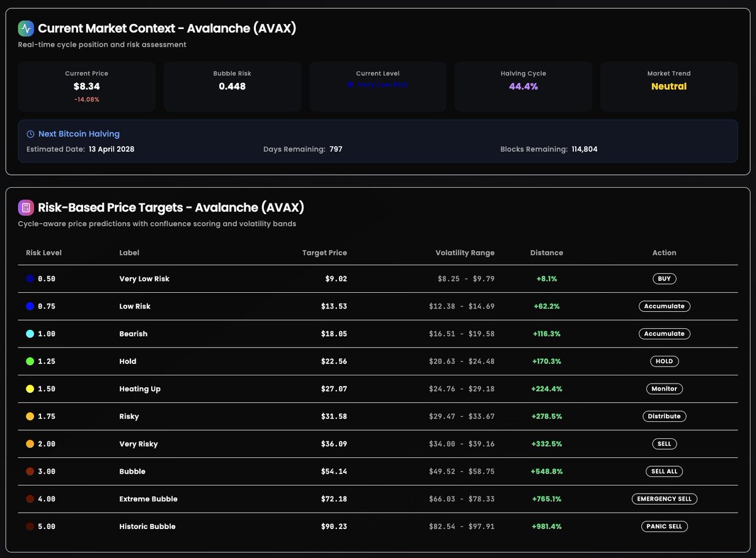
Task: Click the Extreme Bubble label
Action: click(x=149, y=499)
